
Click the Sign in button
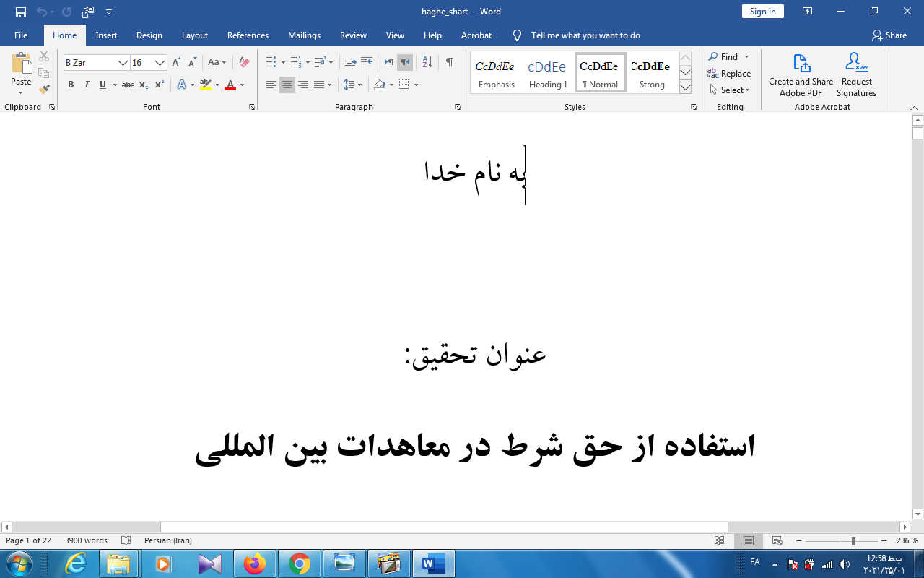click(762, 12)
